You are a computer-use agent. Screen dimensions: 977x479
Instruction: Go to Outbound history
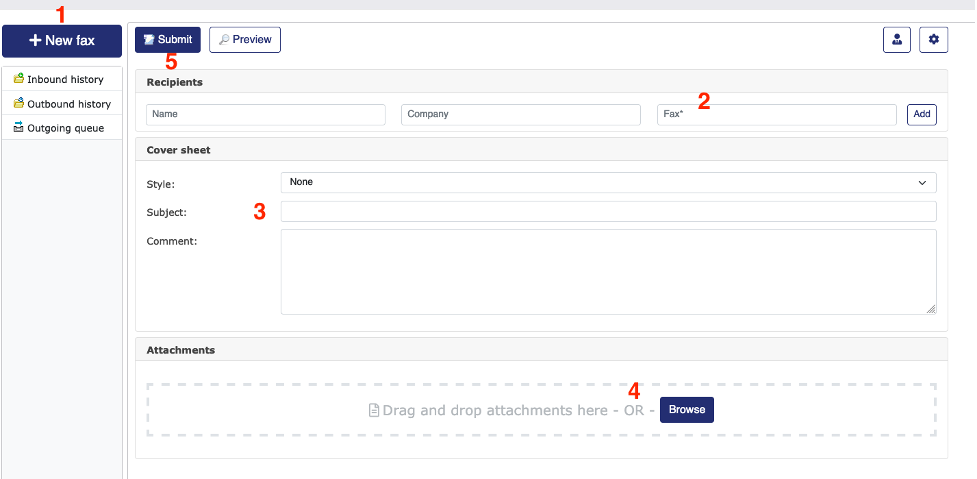coord(68,104)
